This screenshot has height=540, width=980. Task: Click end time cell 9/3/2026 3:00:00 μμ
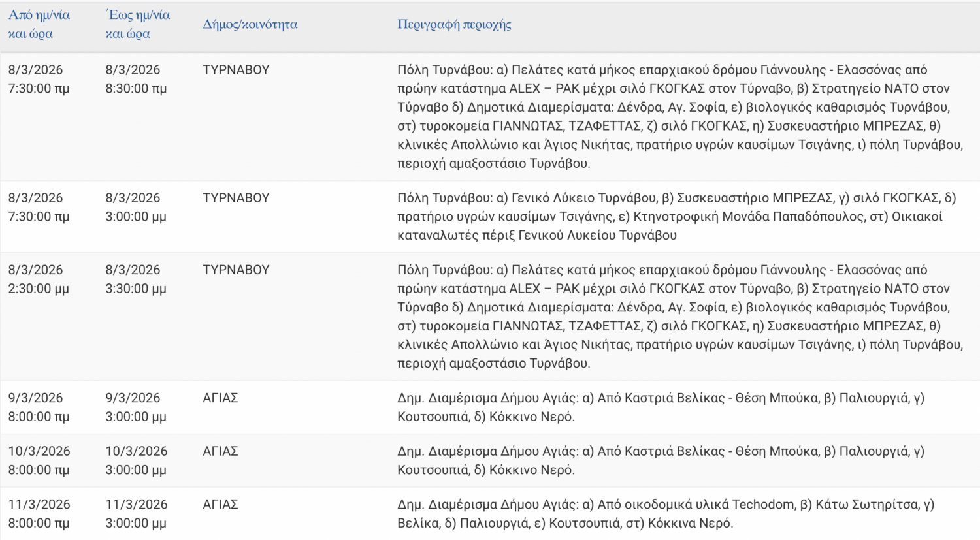[136, 407]
